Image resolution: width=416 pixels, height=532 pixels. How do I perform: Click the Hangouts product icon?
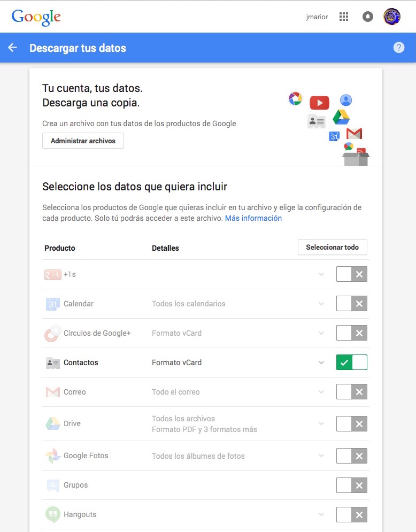(52, 514)
